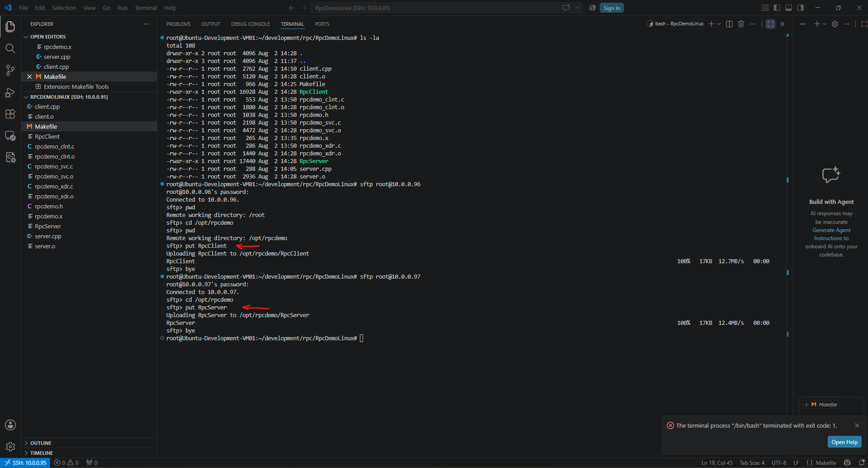Open the terminal panel more-actions ellipsis
Image resolution: width=868 pixels, height=468 pixels.
[x=753, y=24]
